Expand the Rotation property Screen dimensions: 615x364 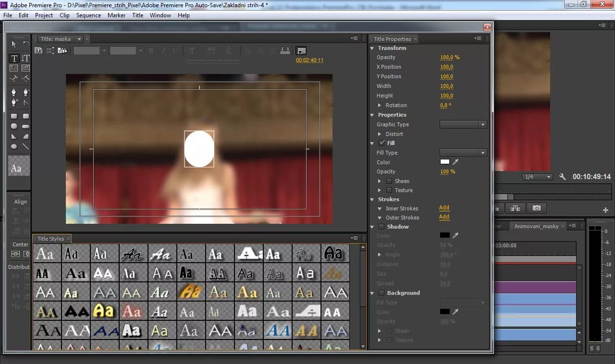click(x=380, y=105)
